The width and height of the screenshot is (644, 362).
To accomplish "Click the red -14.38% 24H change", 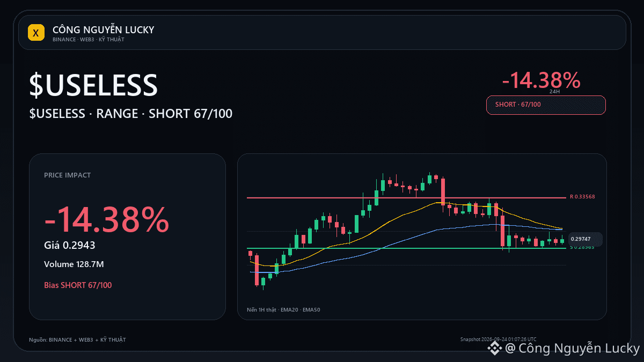I will (541, 80).
